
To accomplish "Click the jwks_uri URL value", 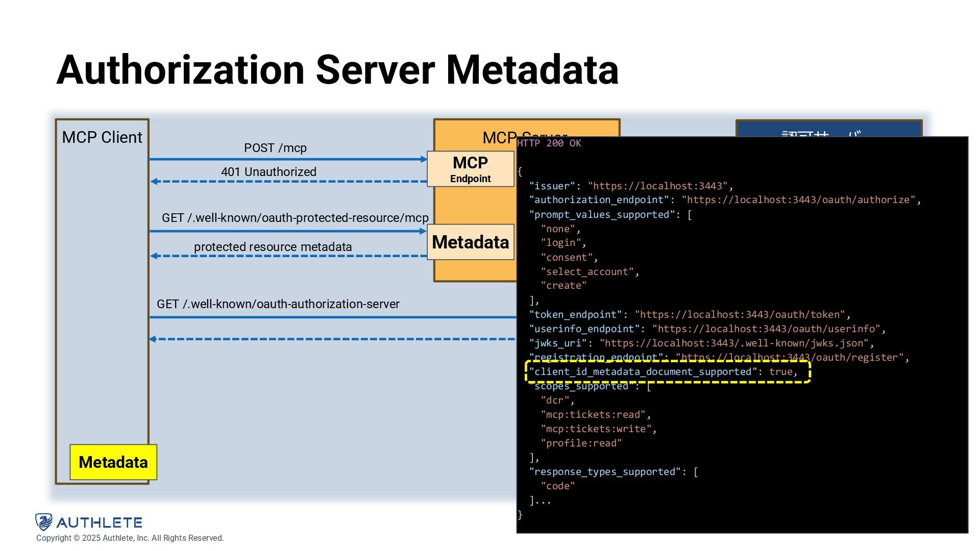I will pos(733,343).
